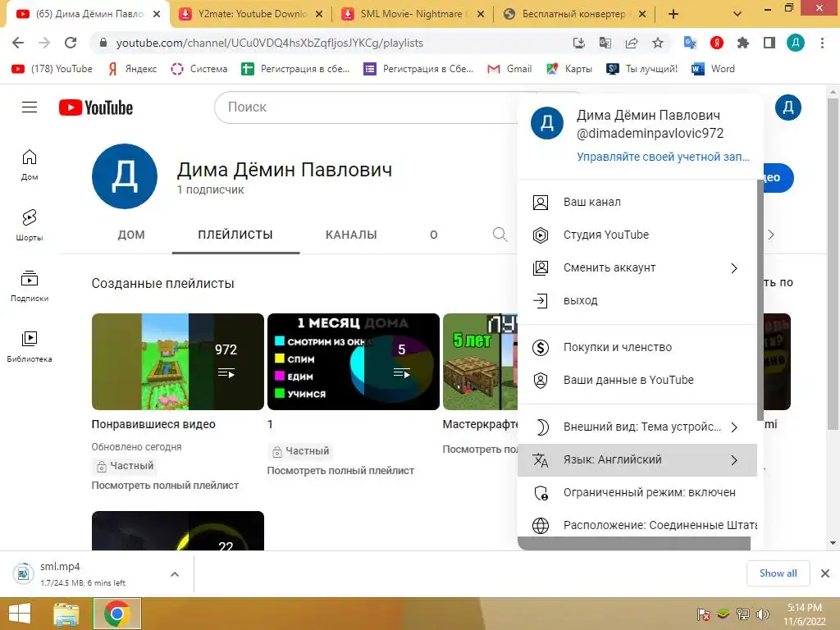Expand the Язык: Английский submenu
Viewport: 840px width, 630px height.
click(x=637, y=459)
